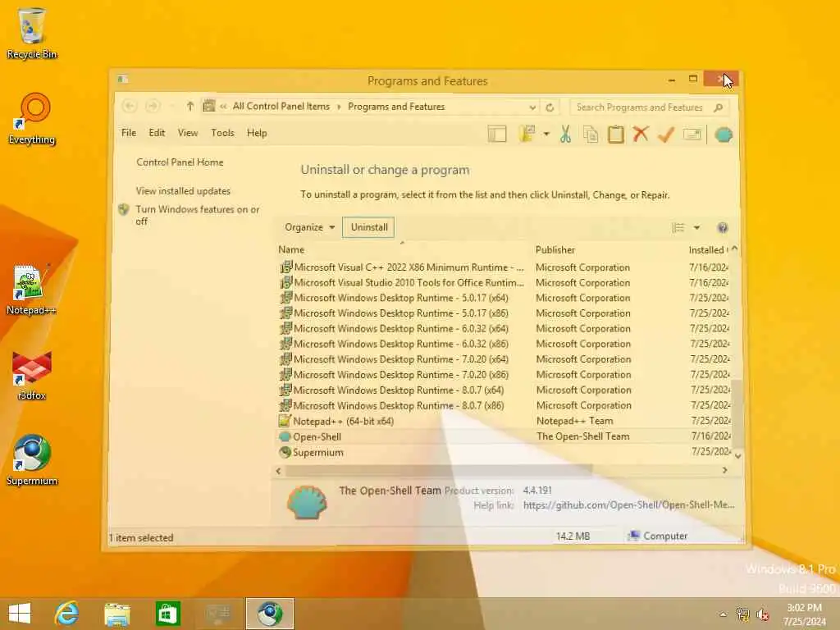840x630 pixels.
Task: Select Microsoft Windows Desktop Runtime - 8.0.7 (x64)
Action: coord(504,390)
